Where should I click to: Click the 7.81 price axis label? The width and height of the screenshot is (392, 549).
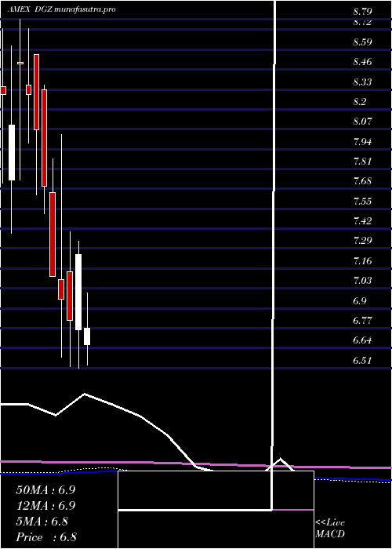point(362,162)
